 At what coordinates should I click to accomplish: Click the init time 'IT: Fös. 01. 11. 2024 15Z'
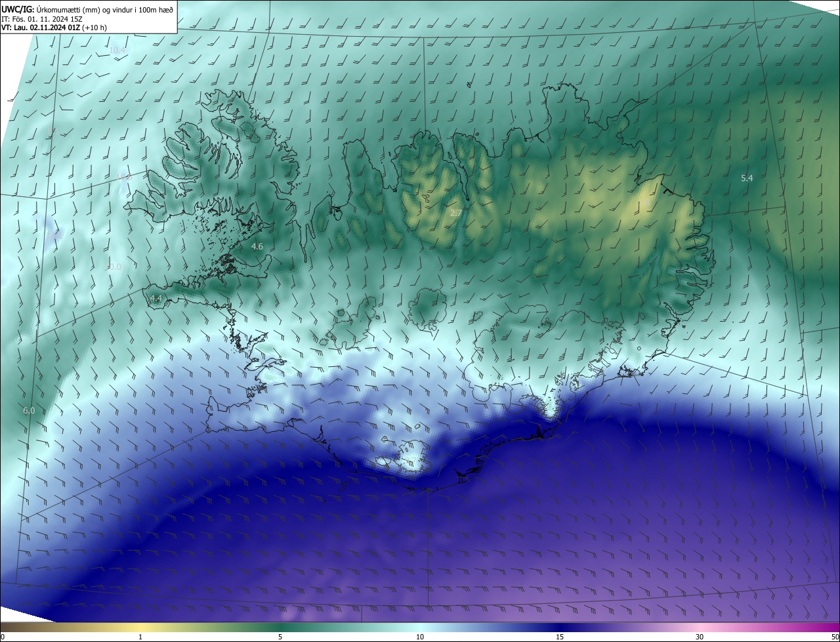pos(41,18)
